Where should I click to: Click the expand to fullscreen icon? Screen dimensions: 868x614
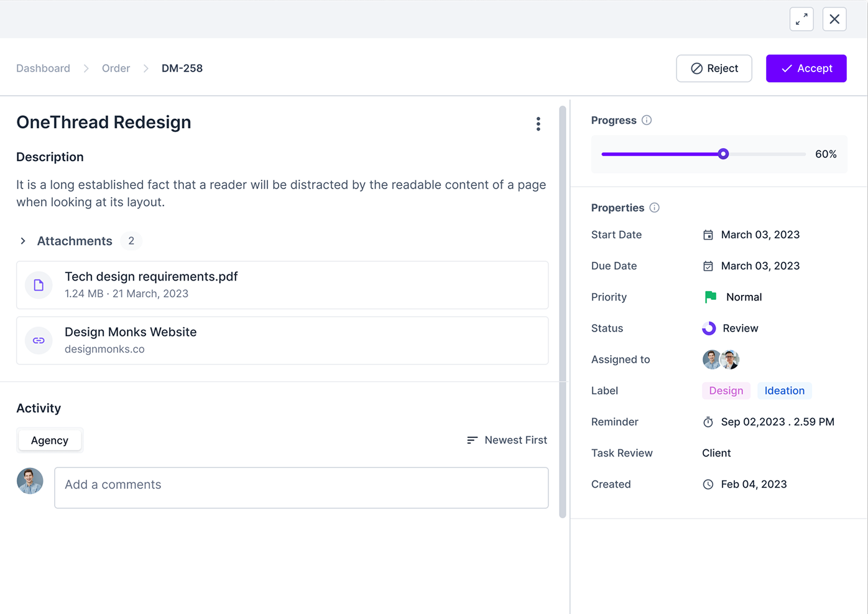coord(801,19)
